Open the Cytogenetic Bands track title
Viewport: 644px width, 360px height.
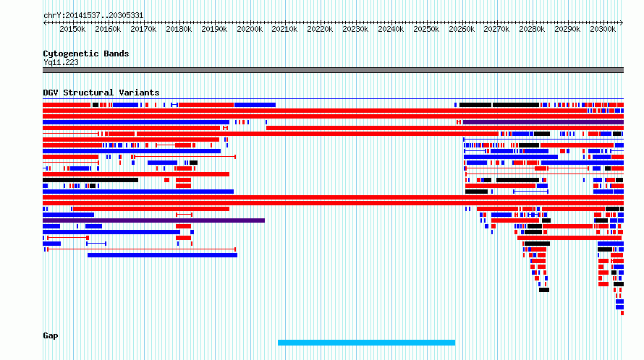pyautogui.click(x=86, y=53)
